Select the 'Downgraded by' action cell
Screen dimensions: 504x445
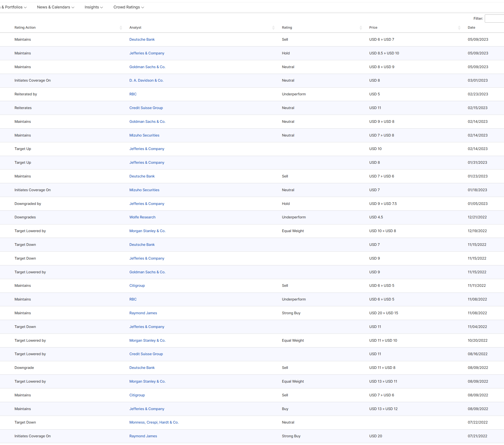click(28, 204)
